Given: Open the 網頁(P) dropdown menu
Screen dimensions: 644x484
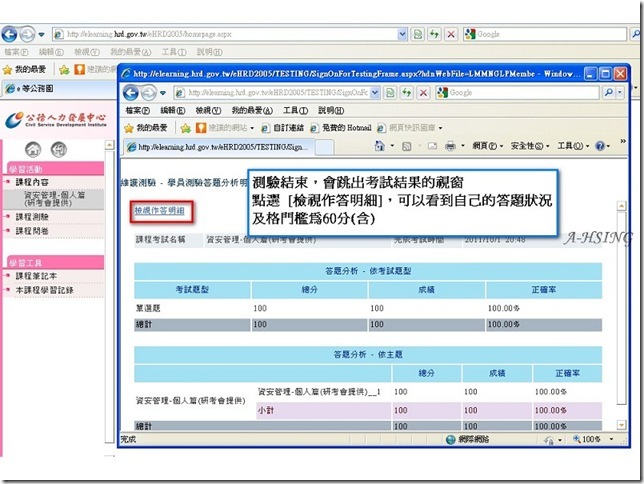Looking at the screenshot, I should pyautogui.click(x=488, y=146).
